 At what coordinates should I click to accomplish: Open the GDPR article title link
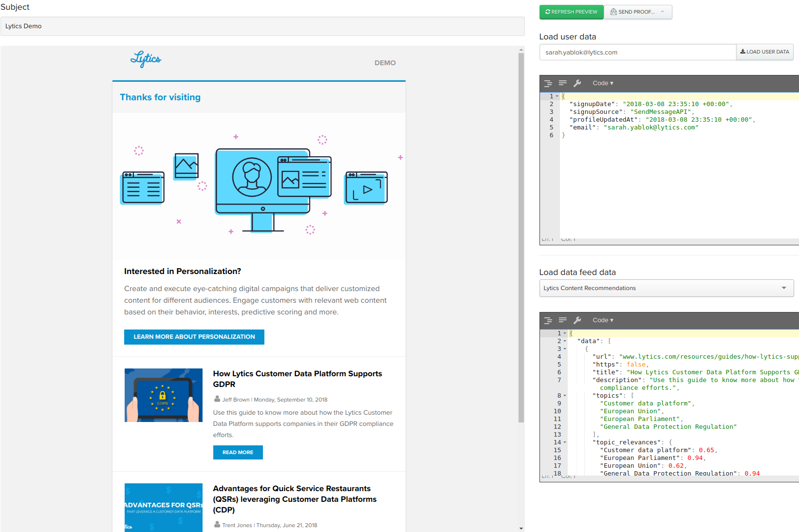click(297, 379)
